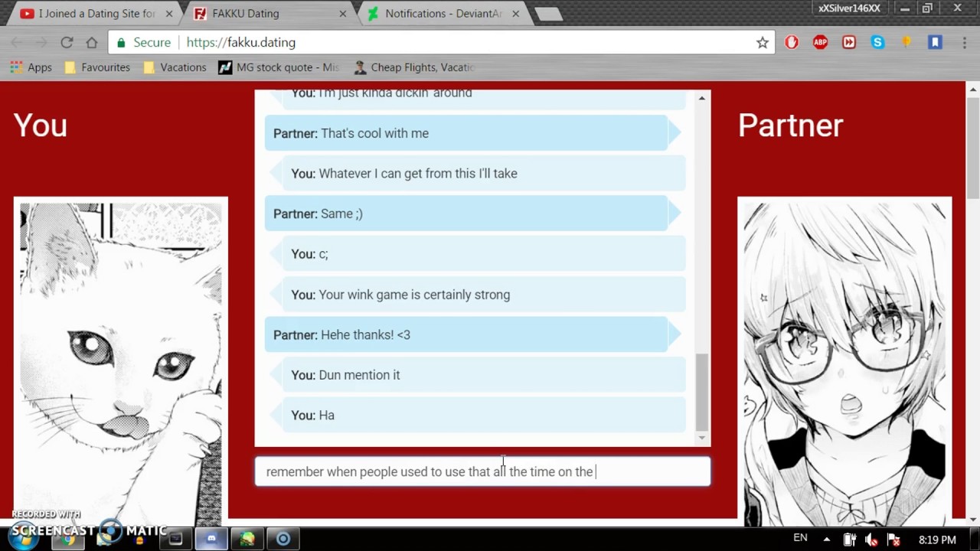This screenshot has height=551, width=980.
Task: Click the chat message input box
Action: 482,471
